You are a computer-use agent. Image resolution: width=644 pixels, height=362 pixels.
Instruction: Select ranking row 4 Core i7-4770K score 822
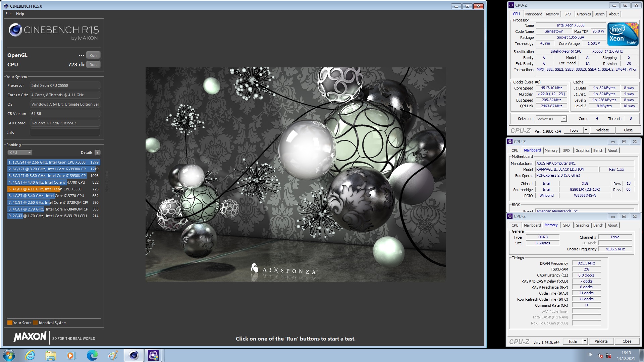tap(54, 182)
